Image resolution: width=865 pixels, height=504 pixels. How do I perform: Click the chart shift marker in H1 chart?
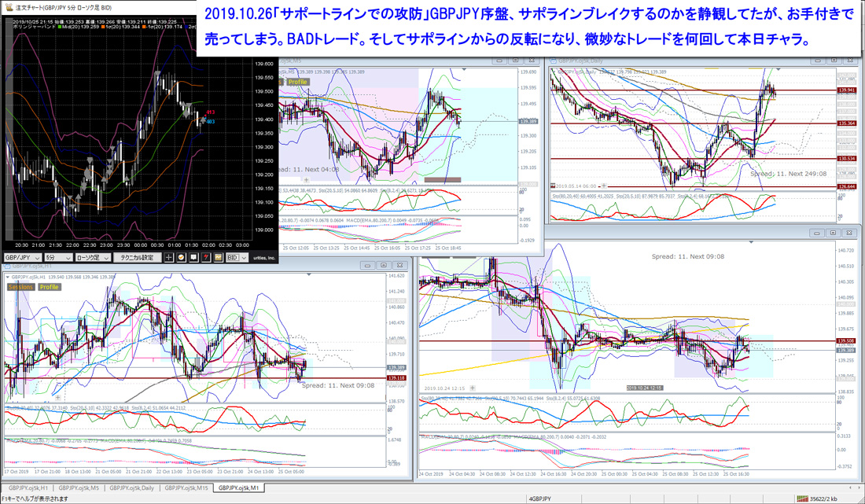pos(309,274)
